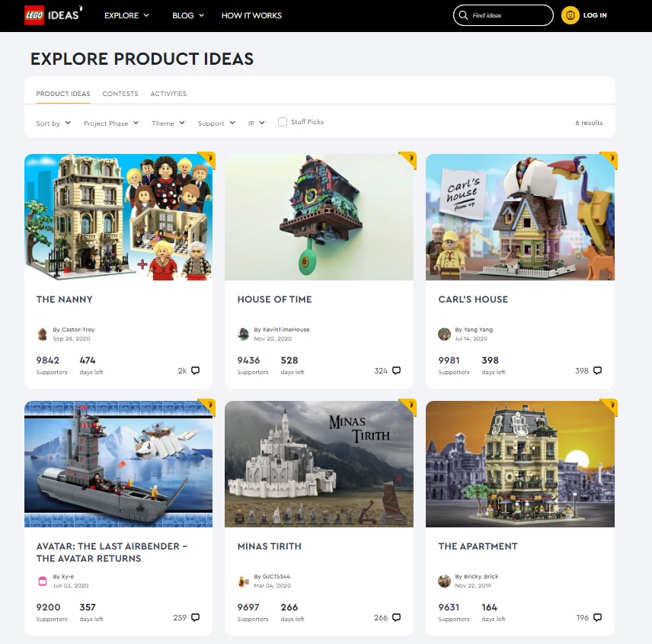Click the search magnifier icon

463,15
